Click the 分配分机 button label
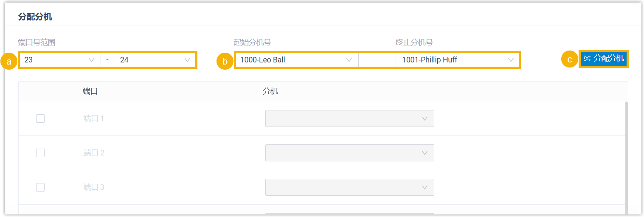The image size is (644, 217). [609, 59]
